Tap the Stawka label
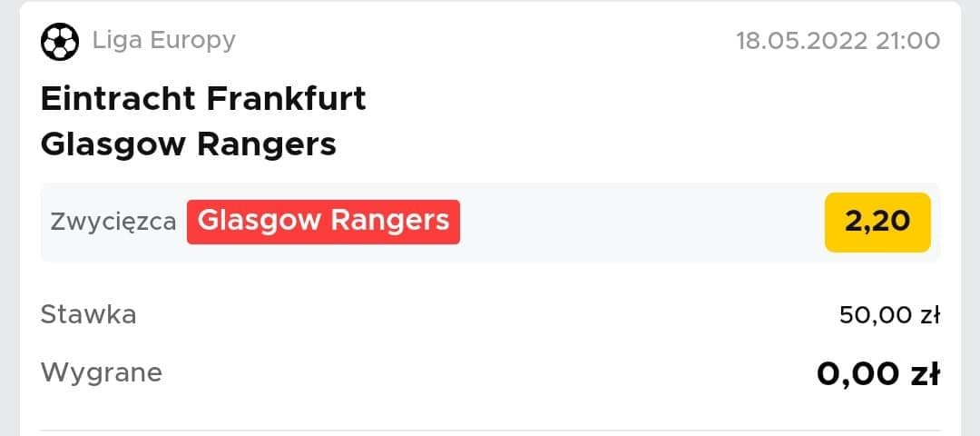 click(x=88, y=314)
